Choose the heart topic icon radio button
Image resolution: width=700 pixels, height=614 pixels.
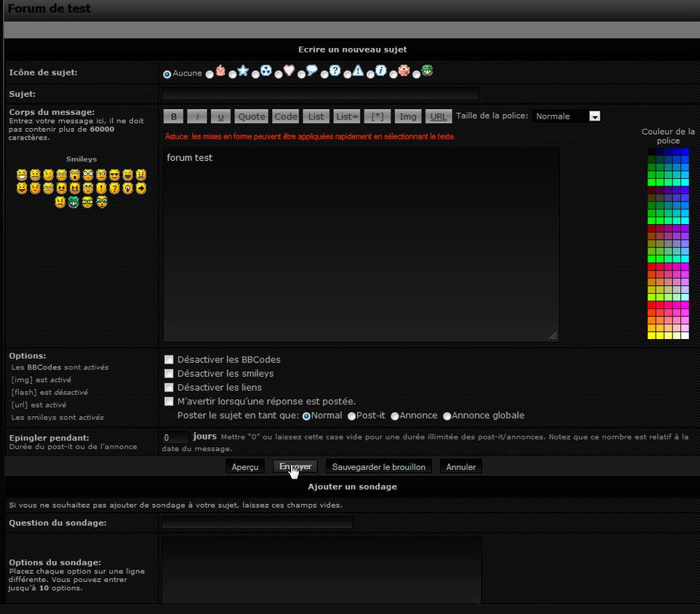click(x=279, y=73)
